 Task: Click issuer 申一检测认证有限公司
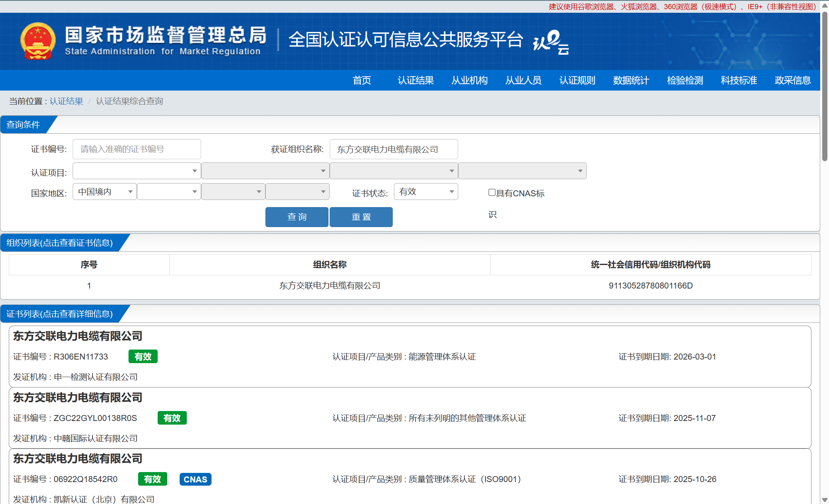point(96,377)
